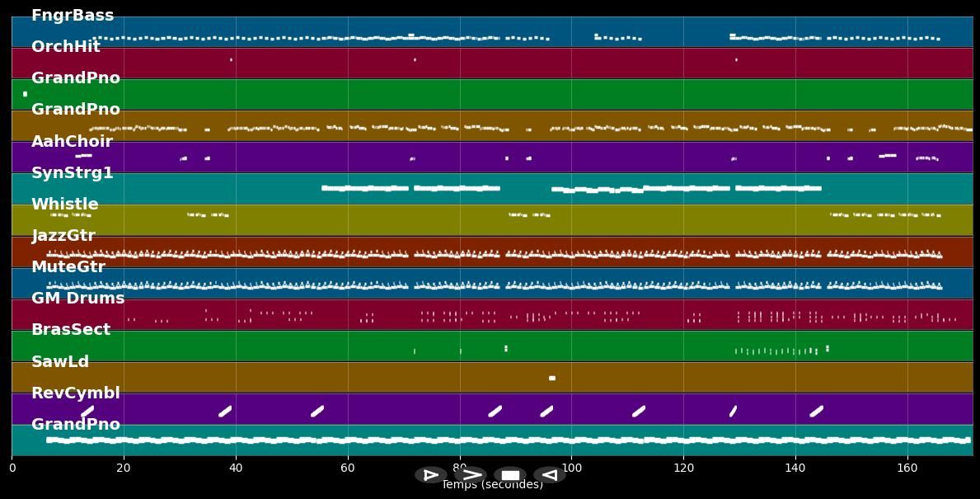Click the Whistle track label
This screenshot has width=980, height=499.
click(65, 205)
